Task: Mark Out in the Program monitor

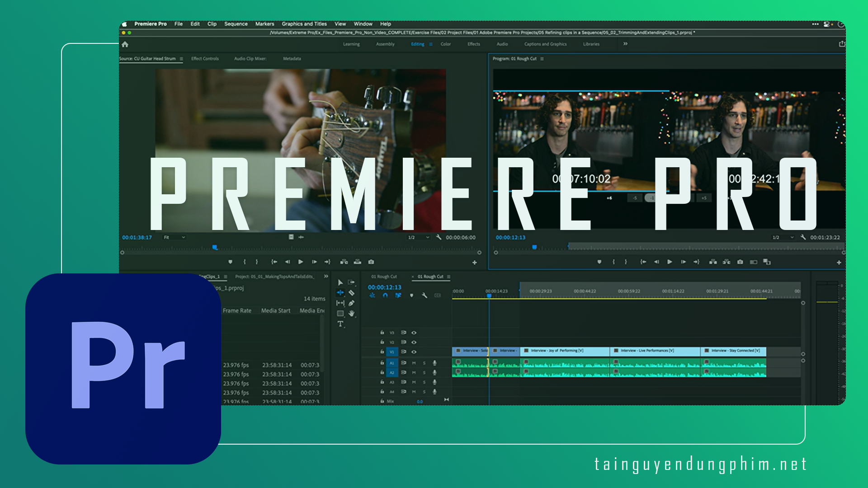Action: pos(626,262)
